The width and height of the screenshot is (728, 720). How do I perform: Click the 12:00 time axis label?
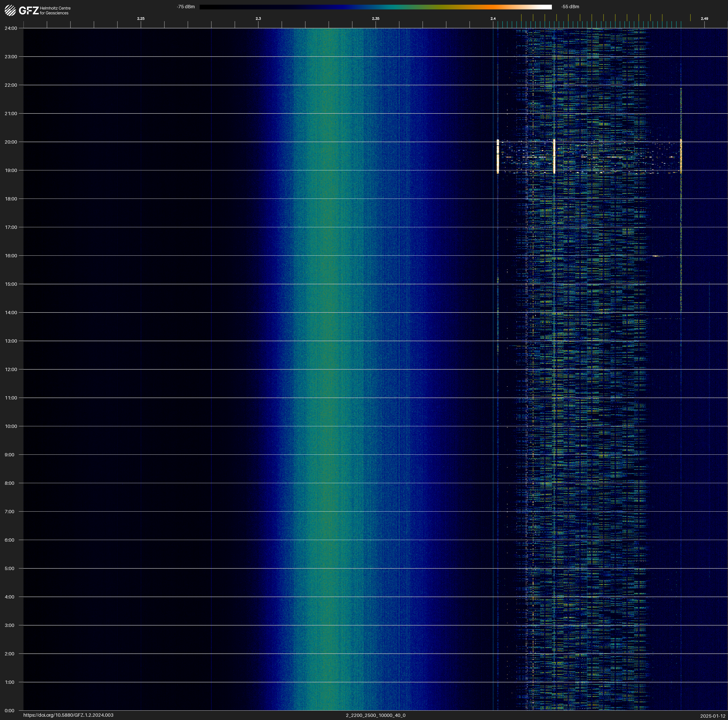pyautogui.click(x=11, y=369)
